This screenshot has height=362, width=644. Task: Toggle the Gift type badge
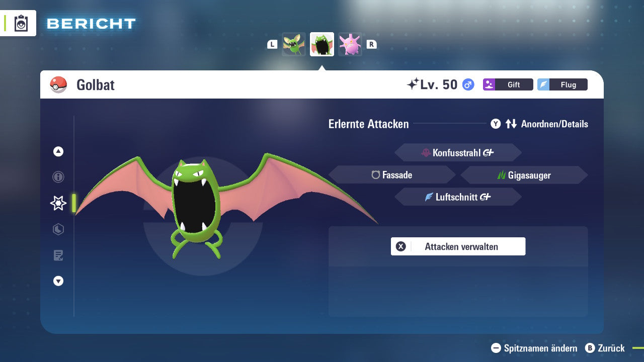click(x=508, y=84)
